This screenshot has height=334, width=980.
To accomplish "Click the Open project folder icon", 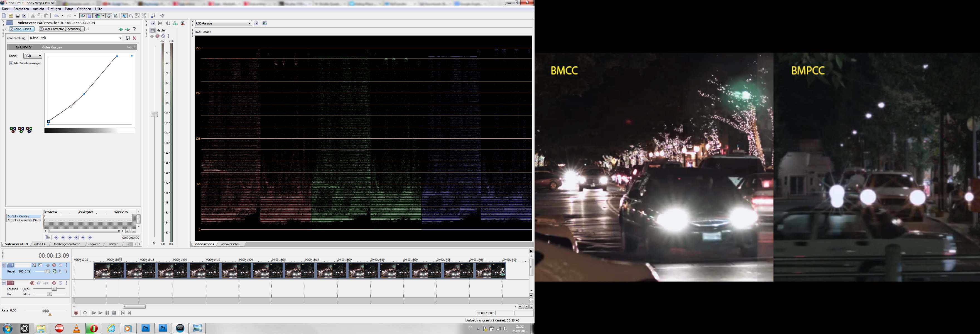I will [x=11, y=16].
